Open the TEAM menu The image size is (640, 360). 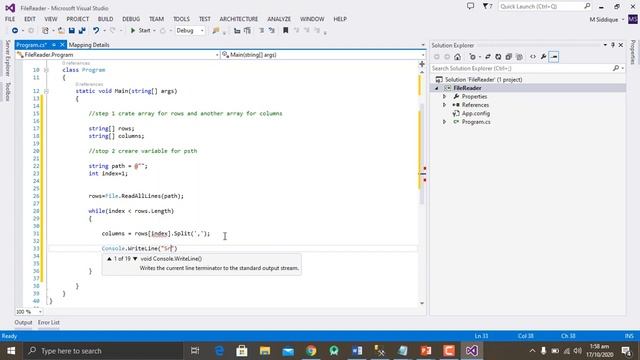pos(156,19)
